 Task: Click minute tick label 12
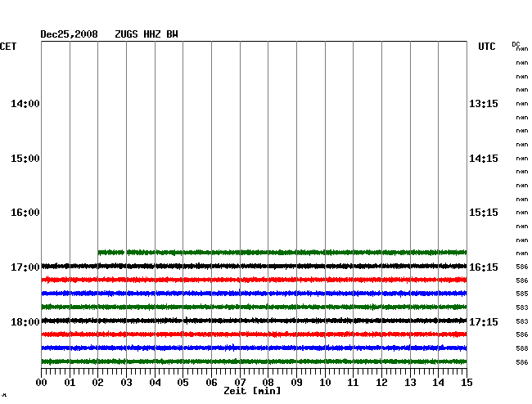tap(381, 383)
